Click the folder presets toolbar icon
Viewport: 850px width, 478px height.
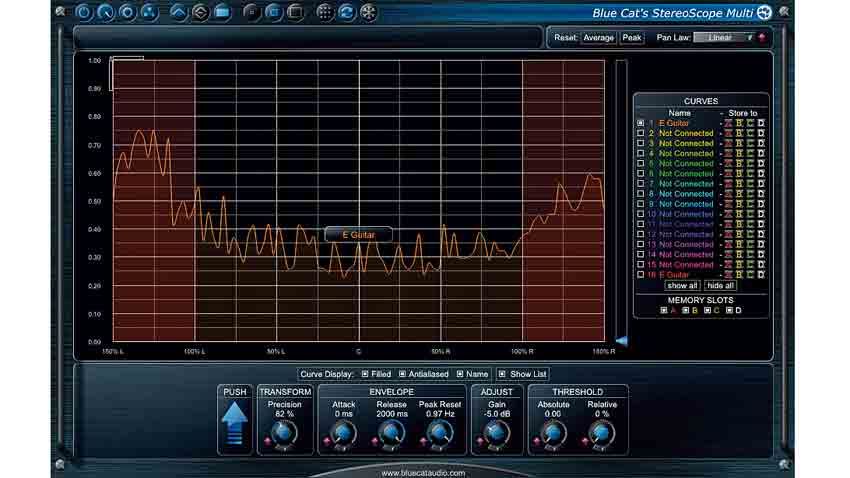222,12
